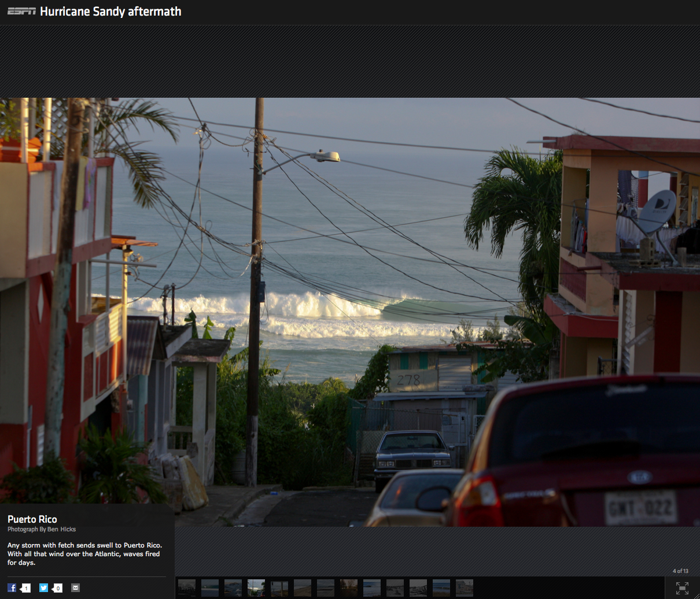The image size is (700, 599).
Task: Click the 4 of 13 photo counter
Action: point(680,571)
